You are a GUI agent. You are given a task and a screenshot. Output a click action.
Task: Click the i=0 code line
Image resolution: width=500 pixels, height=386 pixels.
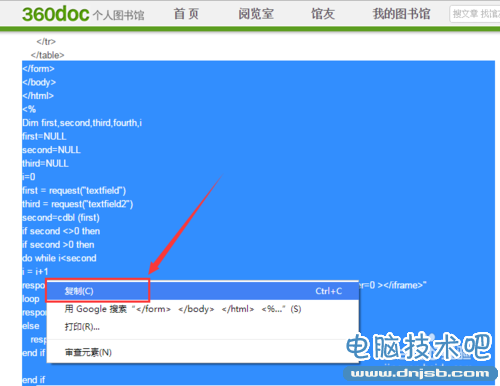(x=29, y=177)
